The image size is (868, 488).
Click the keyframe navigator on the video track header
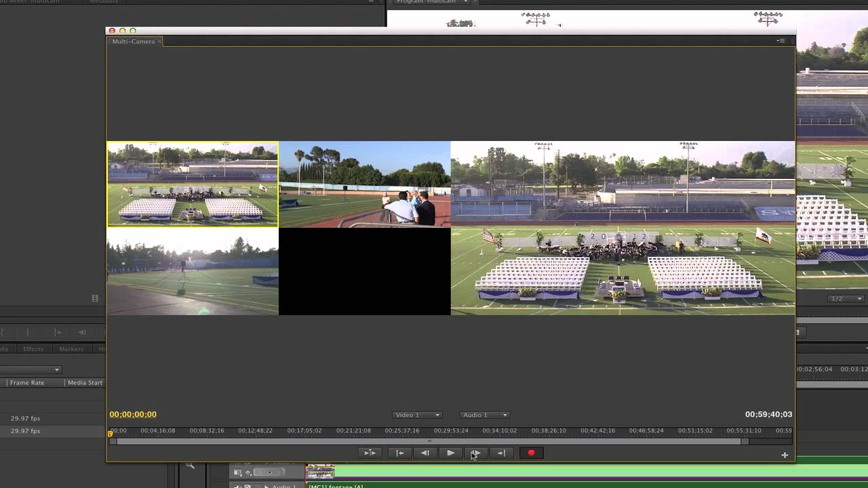pyautogui.click(x=269, y=472)
